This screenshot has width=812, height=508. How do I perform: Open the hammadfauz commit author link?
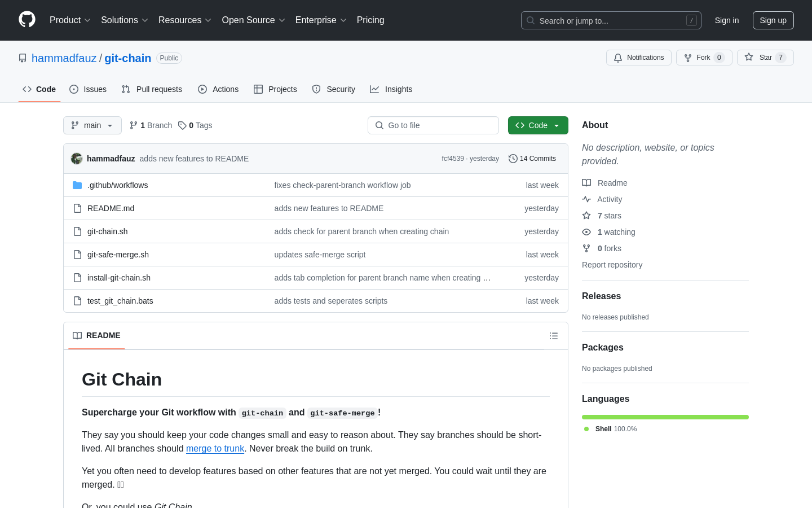(111, 159)
